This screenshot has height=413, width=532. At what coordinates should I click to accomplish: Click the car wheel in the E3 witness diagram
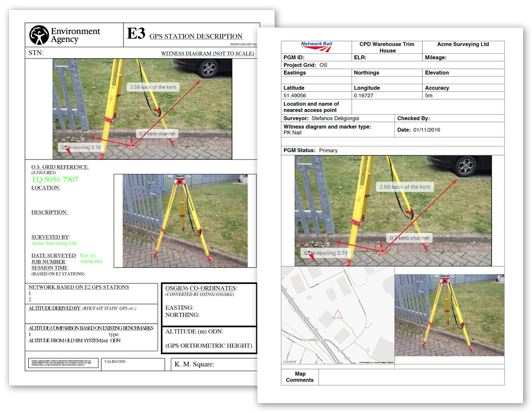tap(208, 69)
